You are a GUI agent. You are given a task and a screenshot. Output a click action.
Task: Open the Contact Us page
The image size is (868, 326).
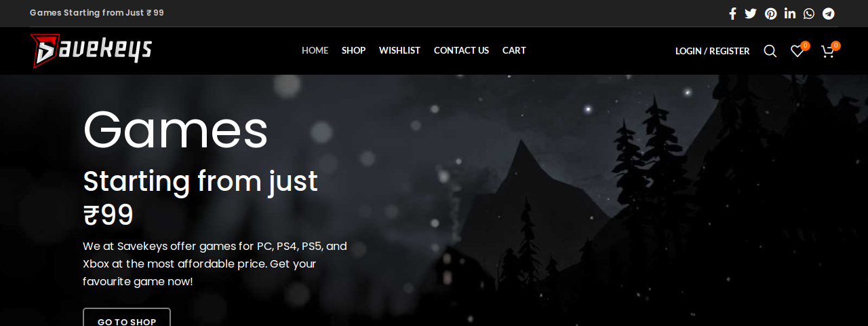(461, 50)
